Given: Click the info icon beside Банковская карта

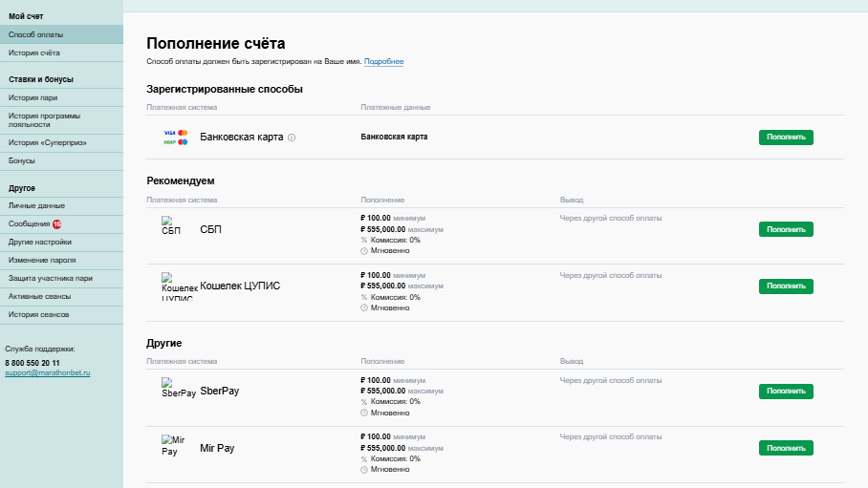Looking at the screenshot, I should [292, 138].
